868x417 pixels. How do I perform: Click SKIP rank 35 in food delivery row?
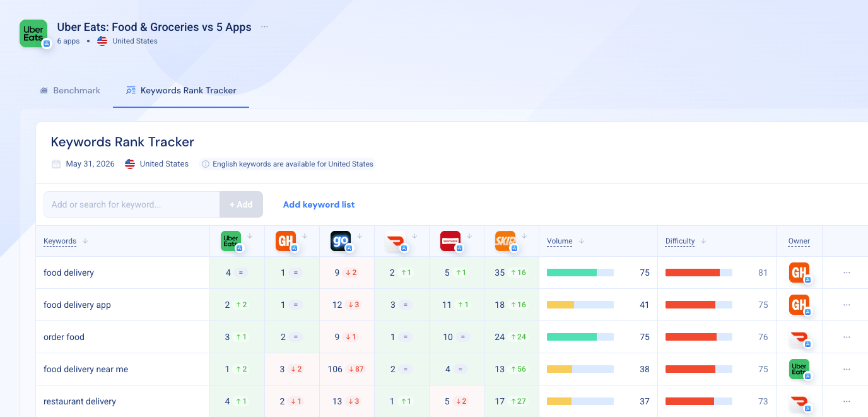click(x=500, y=273)
